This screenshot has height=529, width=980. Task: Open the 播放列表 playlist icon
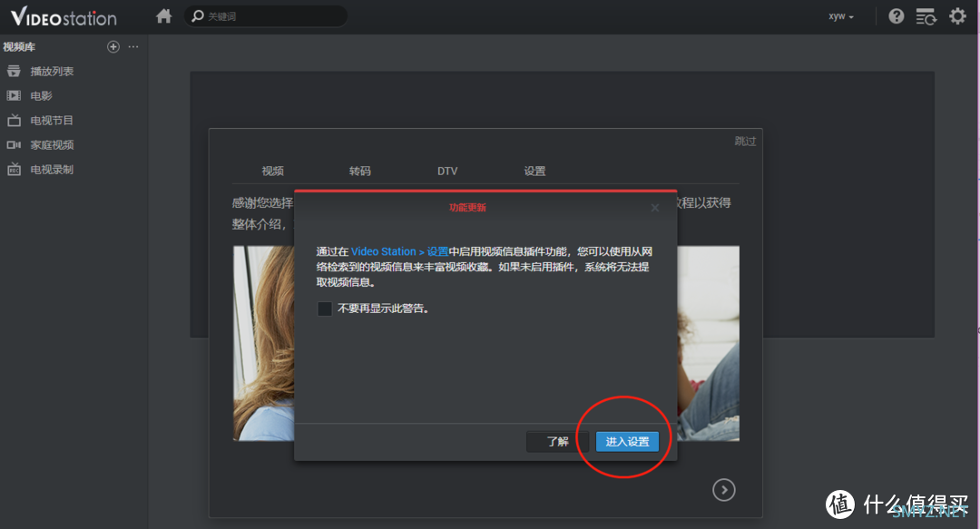[14, 72]
